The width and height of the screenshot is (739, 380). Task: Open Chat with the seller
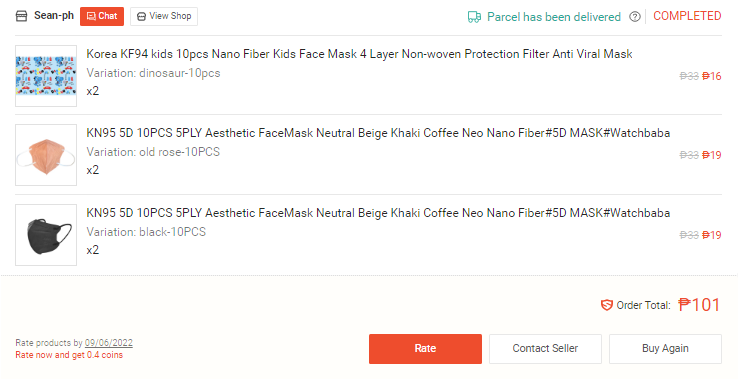coord(102,17)
